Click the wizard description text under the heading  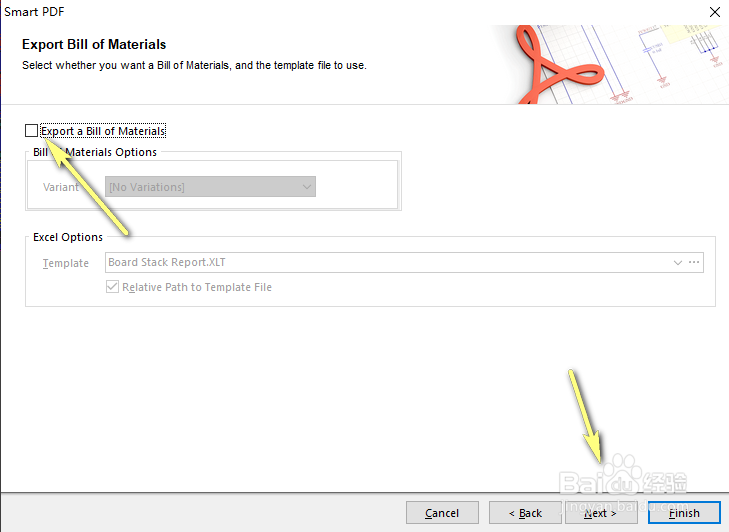coord(194,65)
